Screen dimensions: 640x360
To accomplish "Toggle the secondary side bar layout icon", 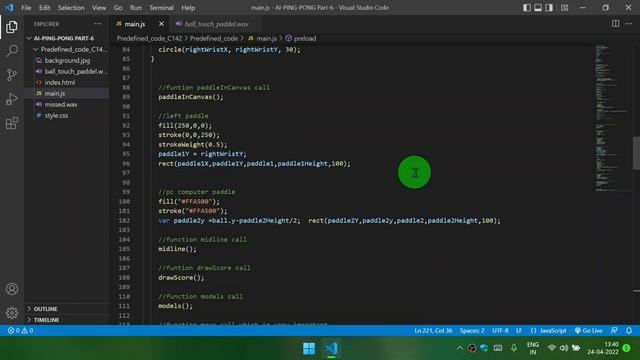I will pos(549,7).
